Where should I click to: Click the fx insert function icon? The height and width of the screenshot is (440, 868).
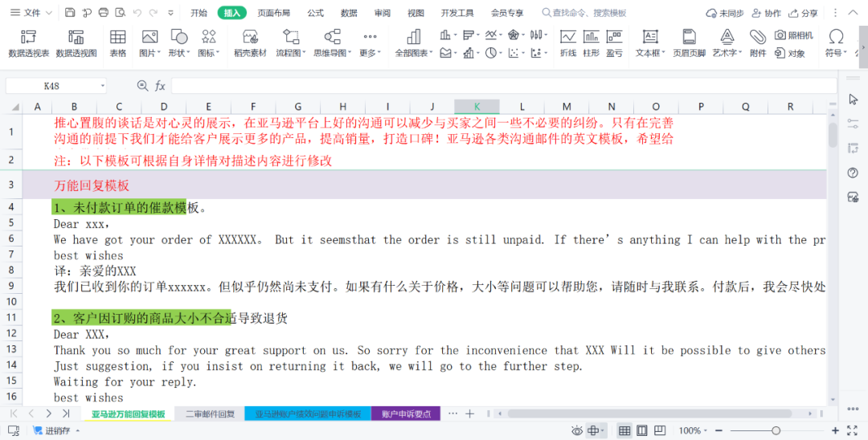pyautogui.click(x=160, y=86)
